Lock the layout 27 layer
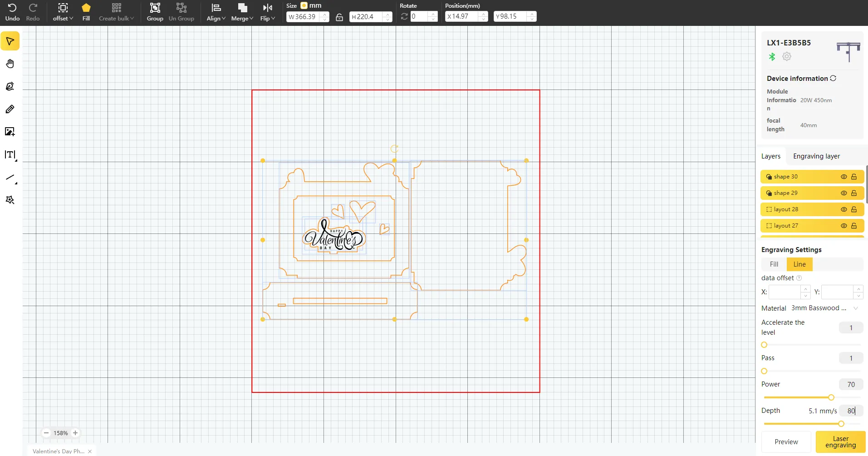Screen dimensions: 868x456 coord(854,226)
